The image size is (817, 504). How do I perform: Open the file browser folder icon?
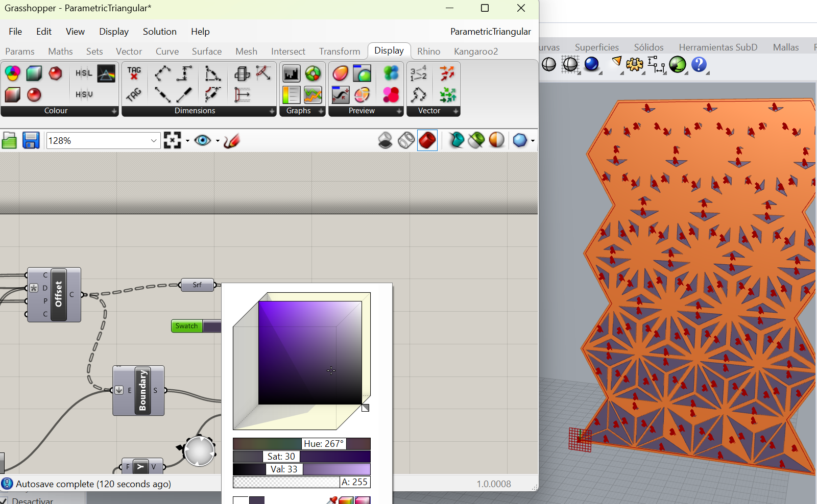(9, 140)
